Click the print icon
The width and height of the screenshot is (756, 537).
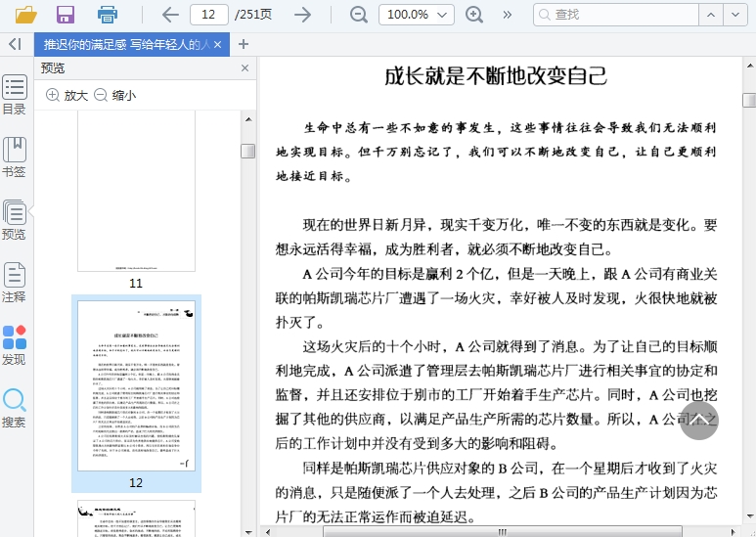108,15
